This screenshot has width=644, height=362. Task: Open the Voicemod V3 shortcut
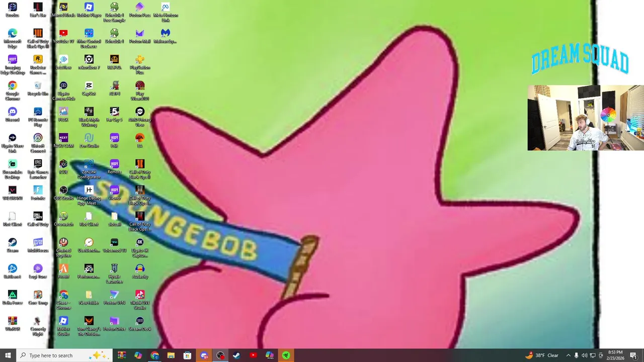coord(114,245)
